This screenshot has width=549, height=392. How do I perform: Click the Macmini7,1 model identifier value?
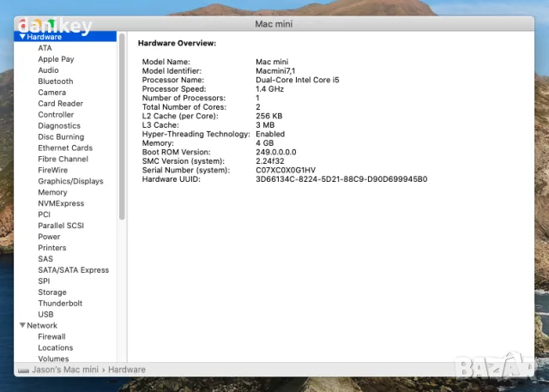[275, 70]
